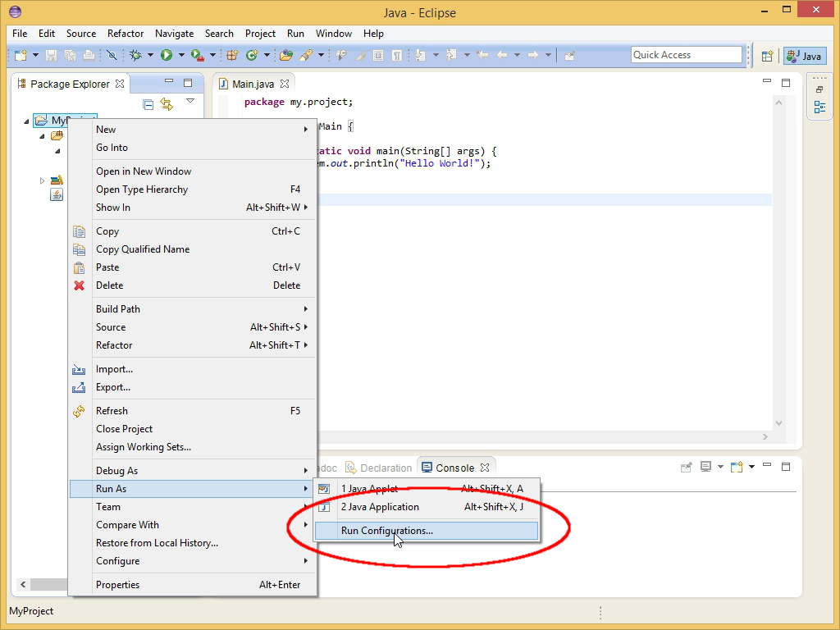This screenshot has width=840, height=630.
Task: Click Delete in the context menu
Action: (193, 285)
